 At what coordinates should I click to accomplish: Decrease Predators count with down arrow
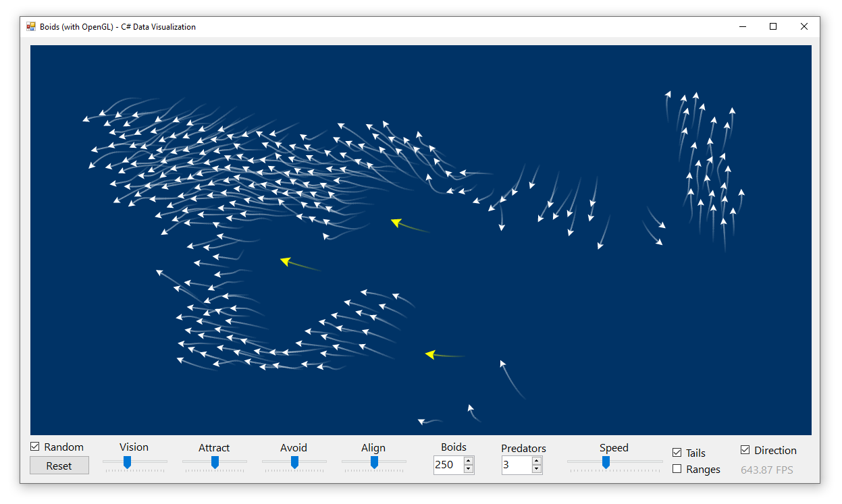pos(537,469)
